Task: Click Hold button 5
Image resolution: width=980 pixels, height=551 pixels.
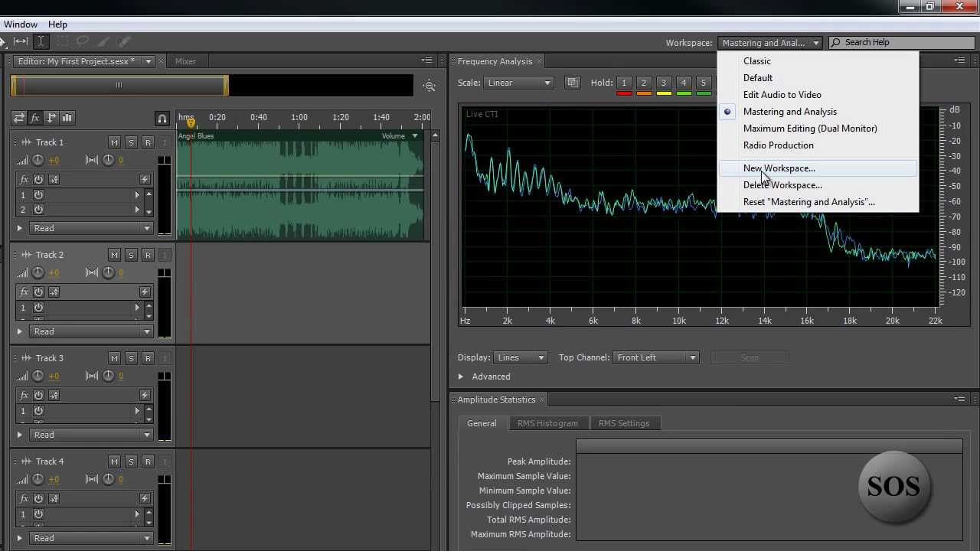Action: (x=703, y=83)
